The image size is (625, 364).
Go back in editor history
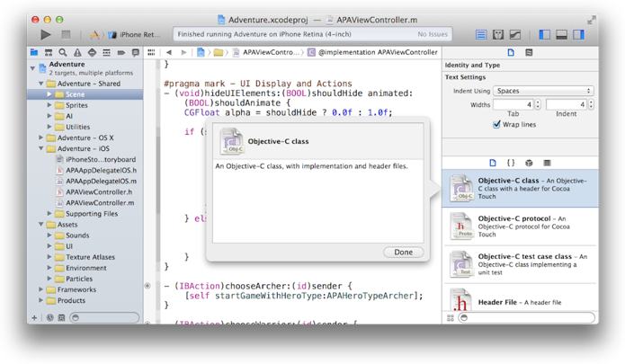pos(169,52)
